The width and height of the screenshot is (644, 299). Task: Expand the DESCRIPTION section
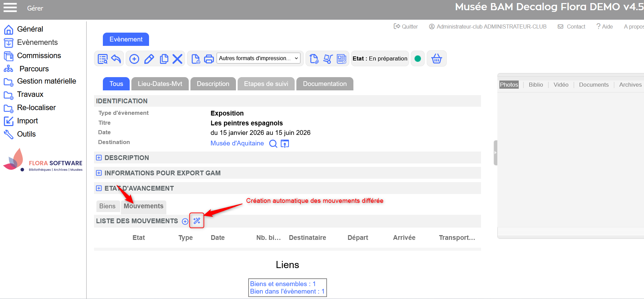99,158
